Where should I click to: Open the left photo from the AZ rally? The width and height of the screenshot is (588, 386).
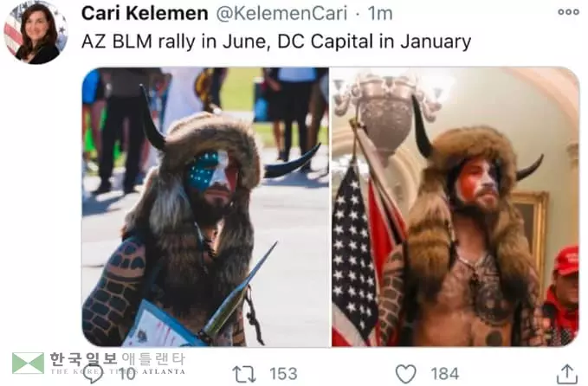click(205, 207)
